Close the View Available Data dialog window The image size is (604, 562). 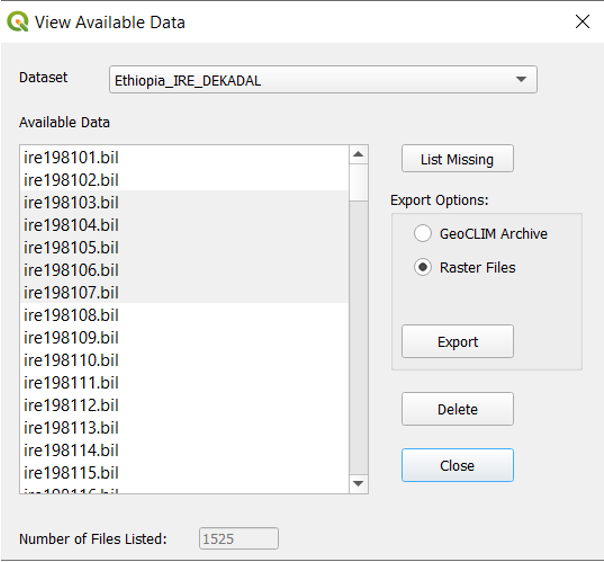tap(581, 21)
